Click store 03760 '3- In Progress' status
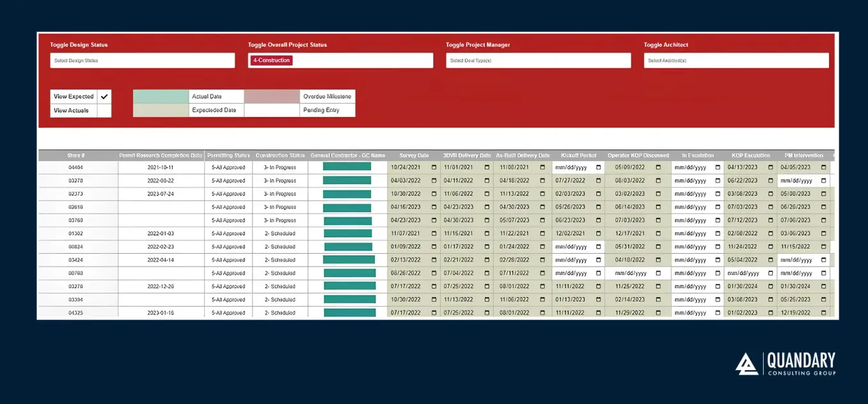Viewport: 868px width, 404px height. pyautogui.click(x=280, y=221)
